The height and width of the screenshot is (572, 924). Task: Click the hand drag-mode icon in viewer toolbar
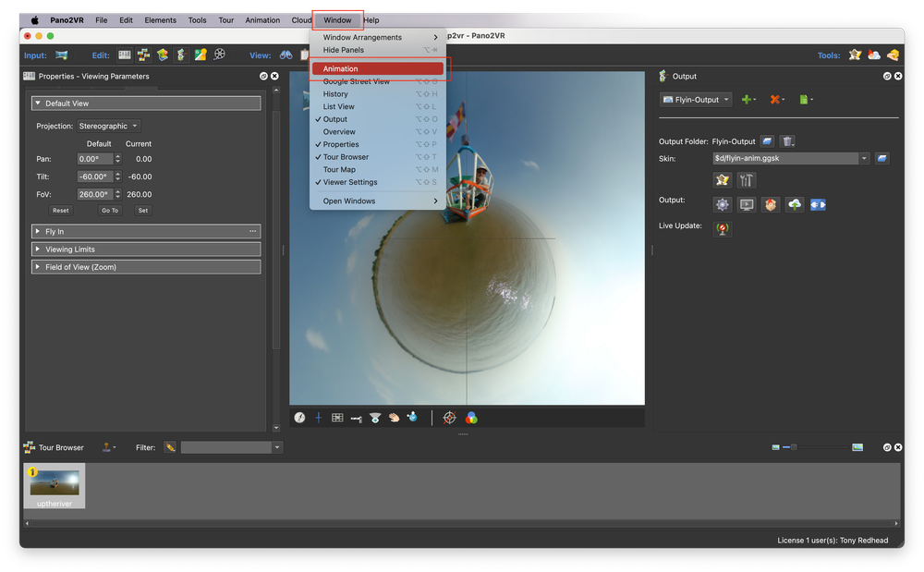pos(394,418)
